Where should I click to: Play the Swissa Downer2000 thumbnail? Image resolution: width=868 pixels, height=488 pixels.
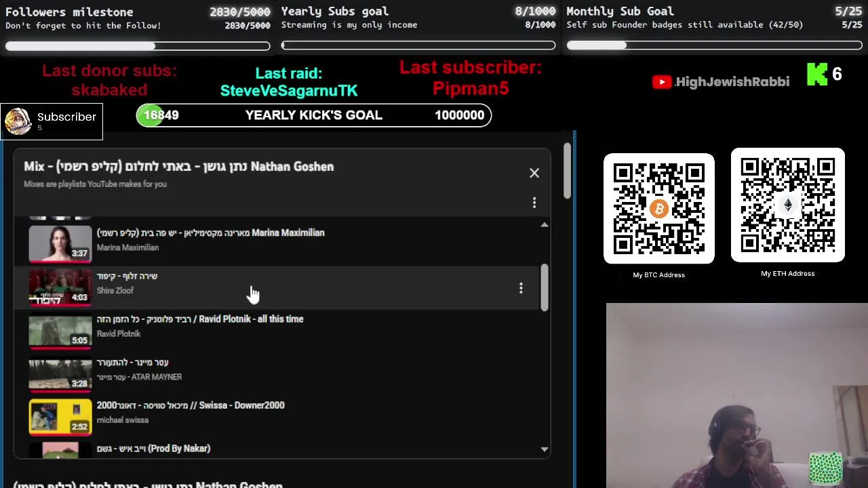pos(60,417)
